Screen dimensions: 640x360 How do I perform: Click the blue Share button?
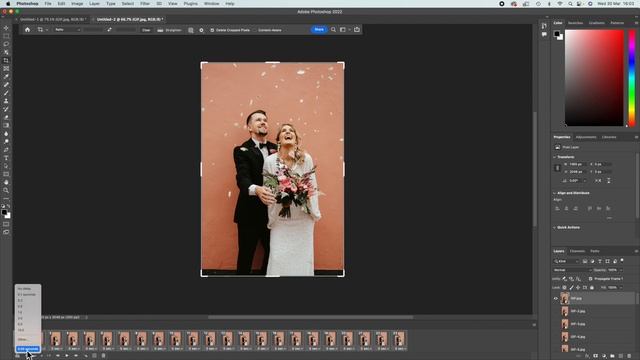[x=319, y=30]
